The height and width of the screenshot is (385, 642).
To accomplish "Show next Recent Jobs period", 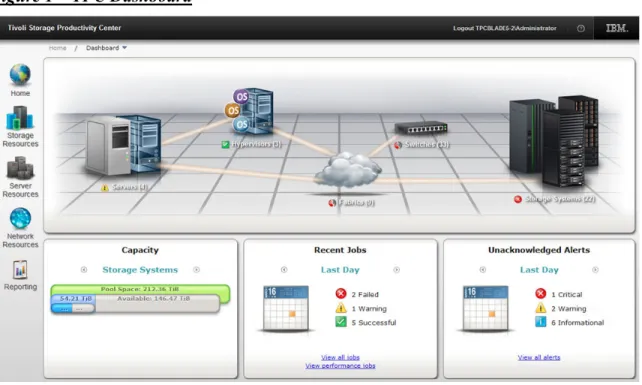I will 396,270.
